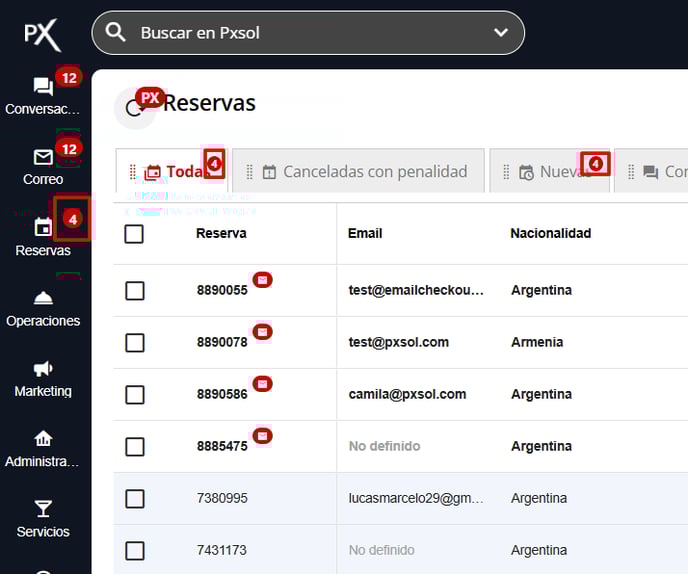Open Administración building icon
Image resolution: width=688 pixels, height=574 pixels.
43,439
